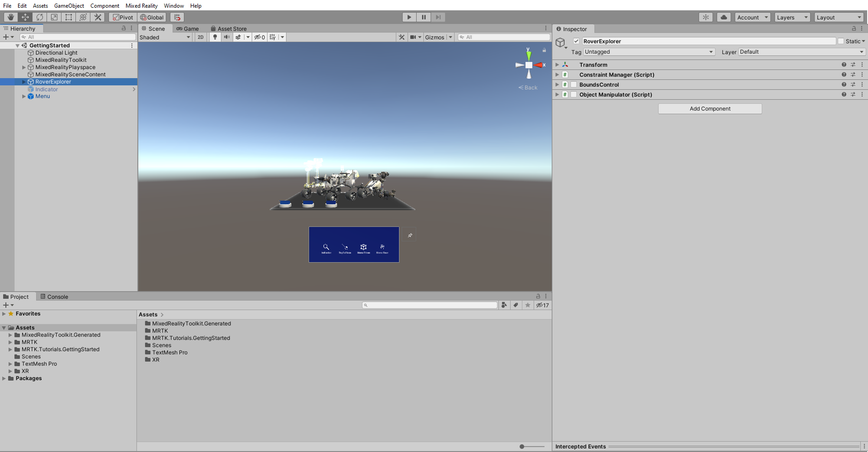
Task: Open the Shaded draw mode dropdown
Action: point(165,37)
